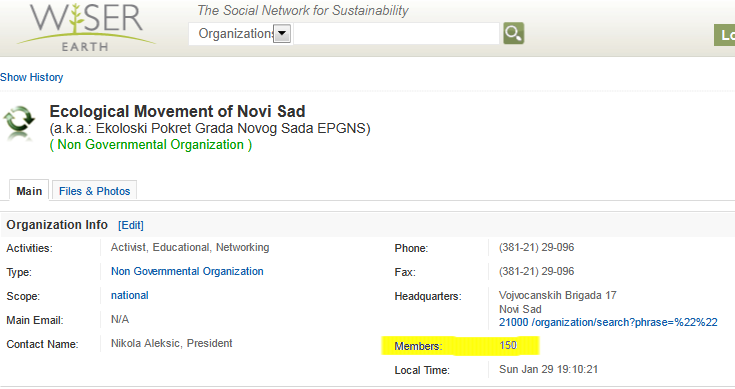Click the Edit link for Organization Info
The height and width of the screenshot is (389, 735).
click(131, 225)
